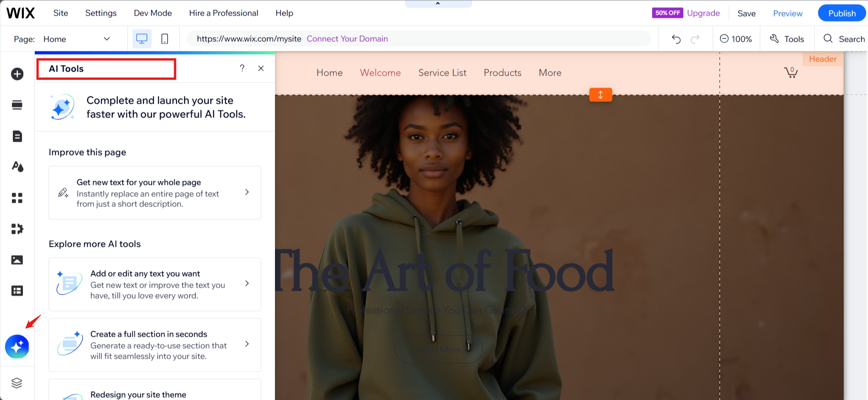Screen dimensions: 868x400
Task: Close the AI Tools panel
Action: [261, 68]
